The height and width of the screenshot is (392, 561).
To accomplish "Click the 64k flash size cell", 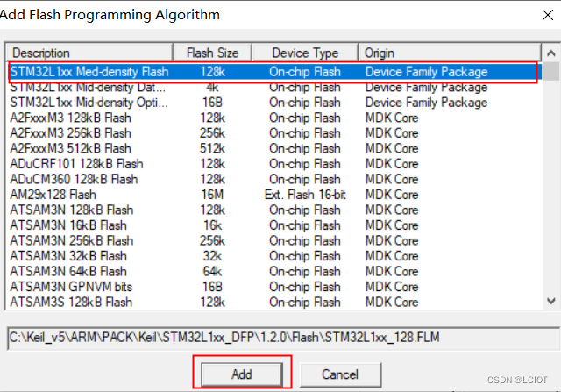I will [x=212, y=272].
